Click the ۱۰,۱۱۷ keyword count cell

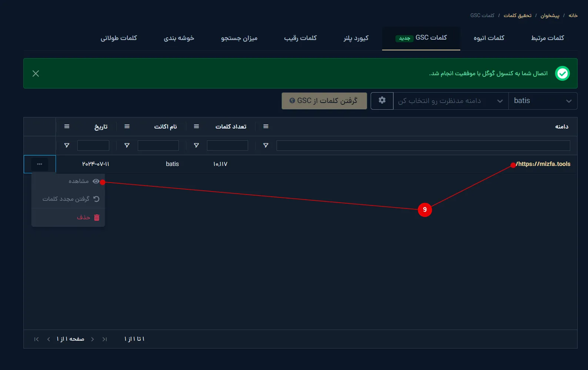220,164
